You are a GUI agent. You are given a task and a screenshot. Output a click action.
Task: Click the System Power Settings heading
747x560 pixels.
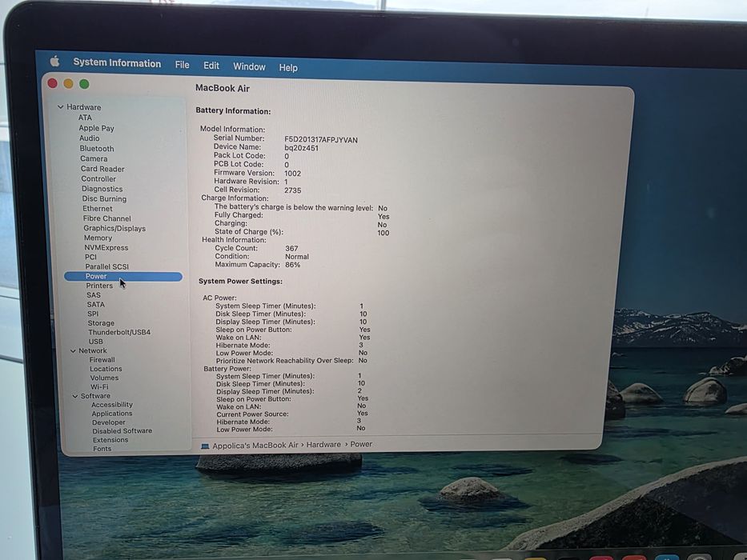click(x=240, y=281)
